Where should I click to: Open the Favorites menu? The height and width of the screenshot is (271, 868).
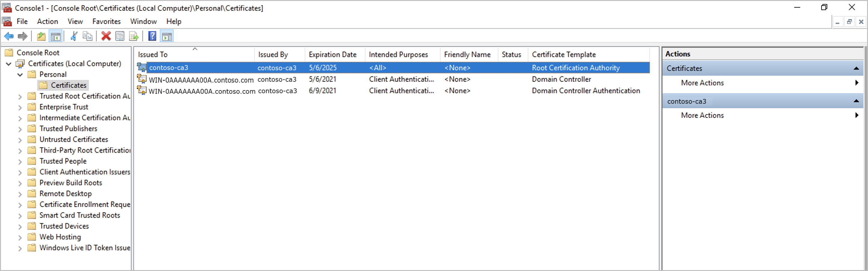pyautogui.click(x=106, y=21)
